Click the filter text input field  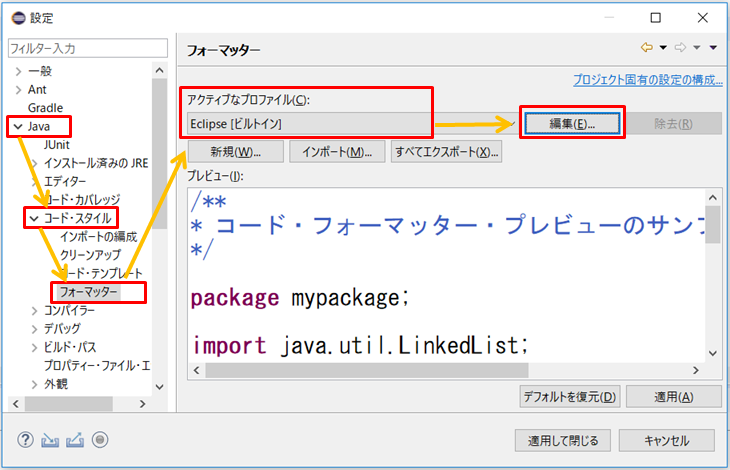88,48
